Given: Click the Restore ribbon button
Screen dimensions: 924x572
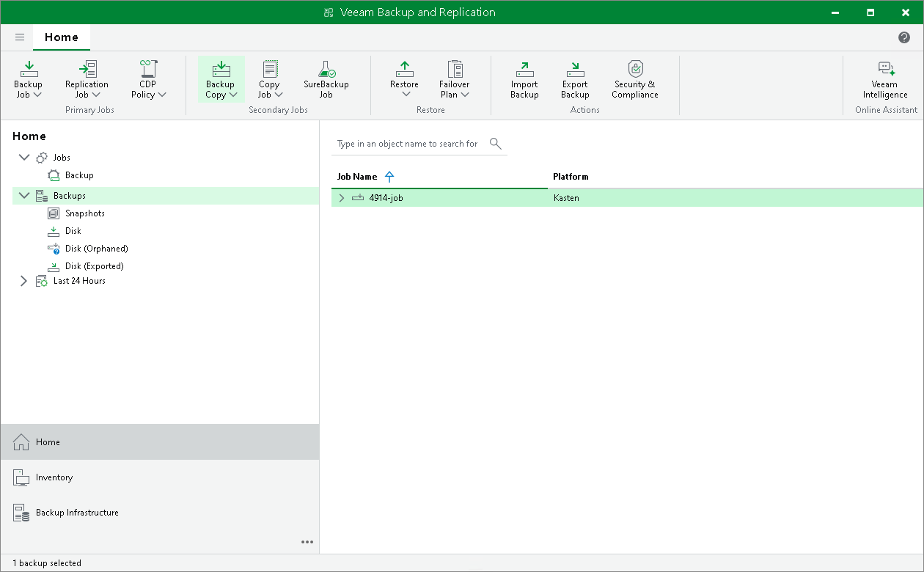Looking at the screenshot, I should [404, 79].
